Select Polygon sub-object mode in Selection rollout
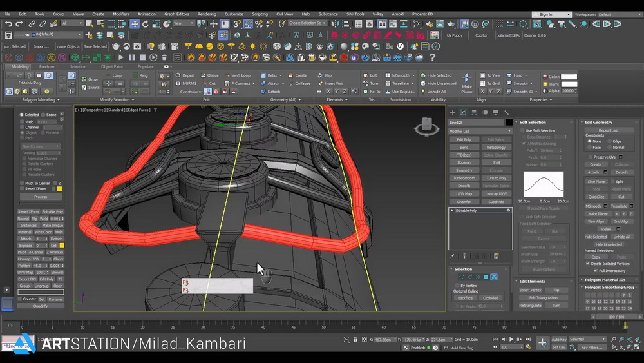Viewport: 644px width, 363px height. (x=486, y=277)
